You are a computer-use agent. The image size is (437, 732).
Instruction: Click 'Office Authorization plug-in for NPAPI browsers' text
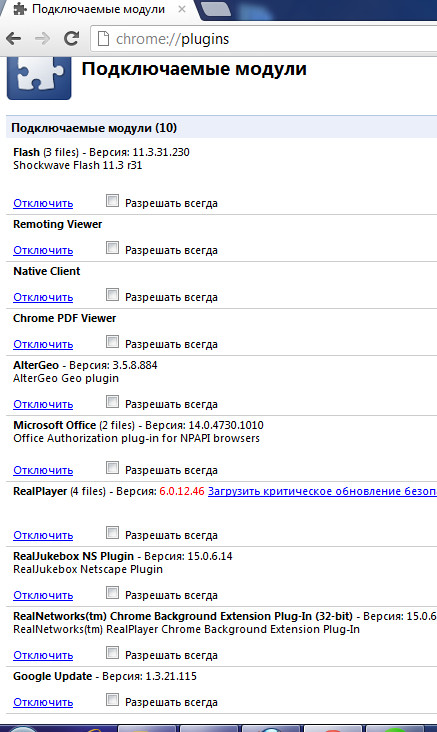point(136,438)
